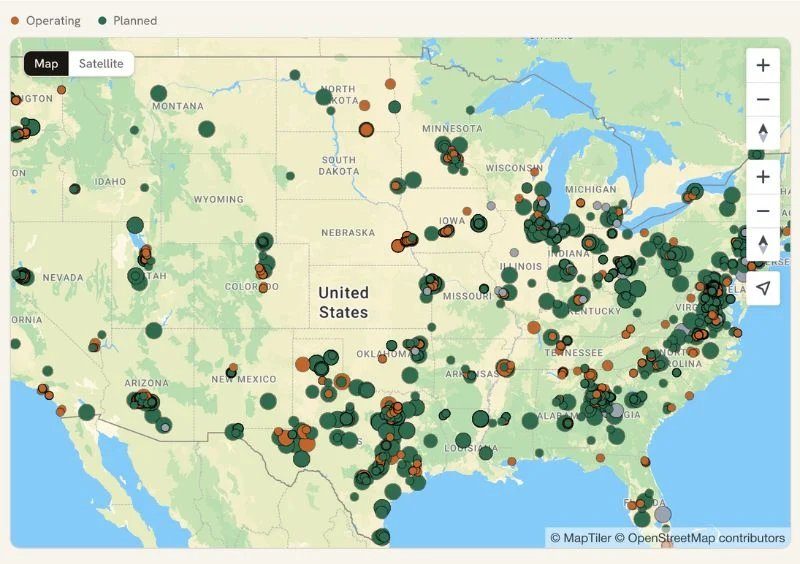
Task: Switch to Satellite view
Action: (101, 64)
